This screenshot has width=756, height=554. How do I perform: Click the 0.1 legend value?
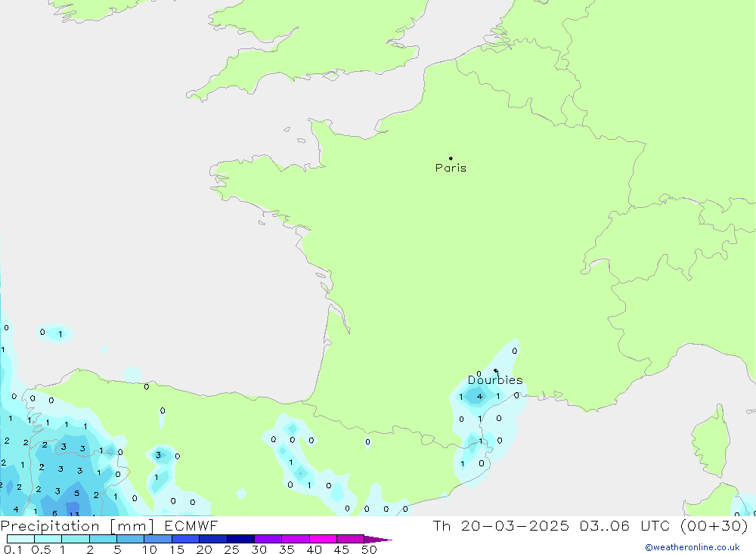(13, 549)
